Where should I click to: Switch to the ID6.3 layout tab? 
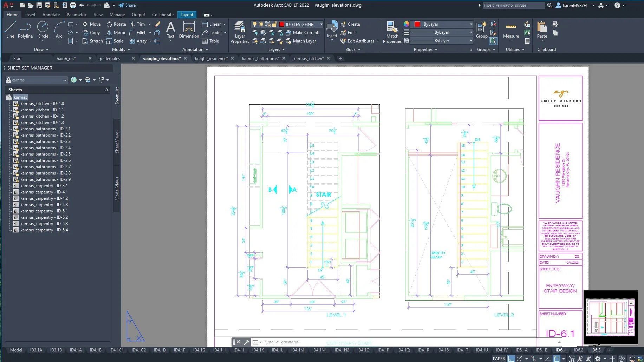coord(595,350)
